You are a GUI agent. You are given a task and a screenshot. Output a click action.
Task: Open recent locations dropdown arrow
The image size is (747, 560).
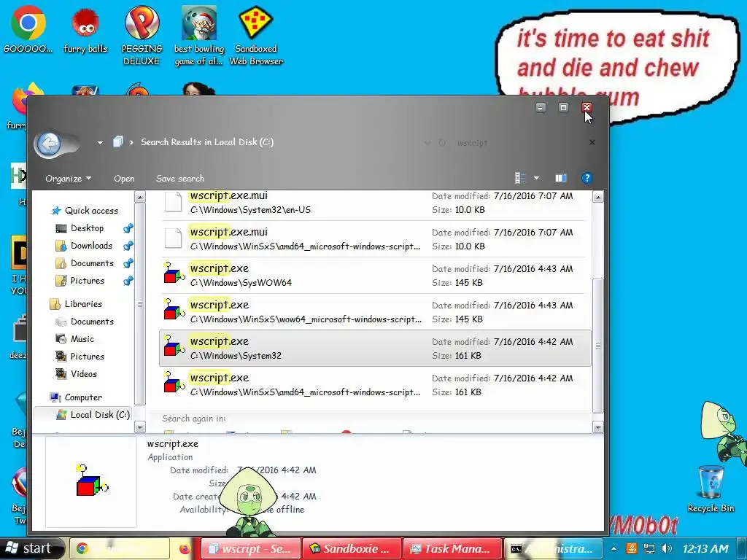(100, 142)
